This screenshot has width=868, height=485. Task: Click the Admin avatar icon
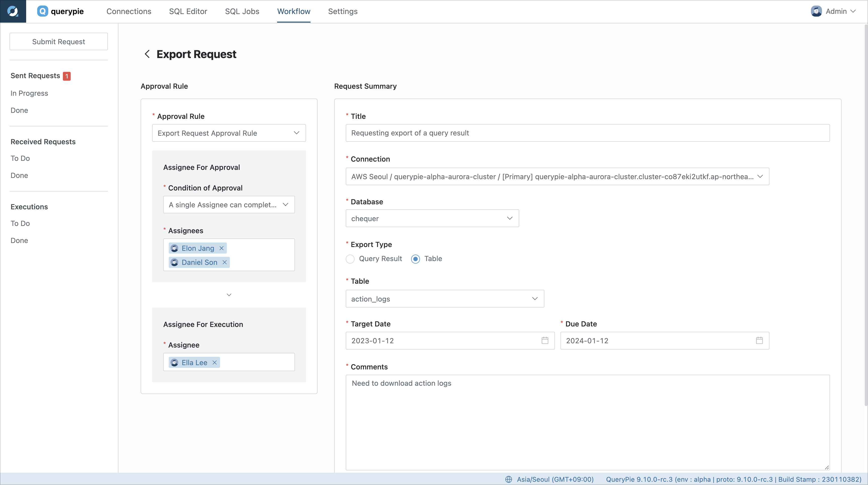(x=816, y=11)
